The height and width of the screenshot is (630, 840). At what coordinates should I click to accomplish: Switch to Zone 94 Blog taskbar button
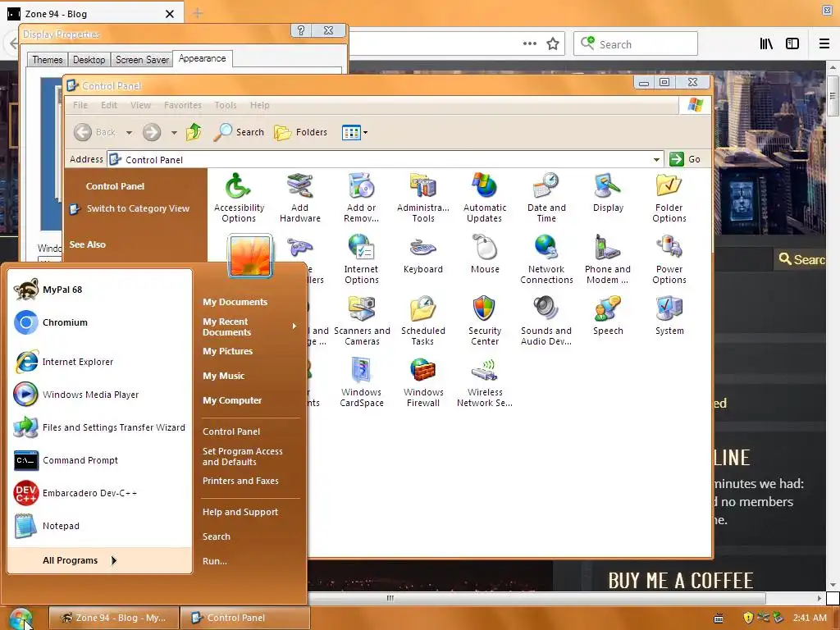[x=113, y=618]
